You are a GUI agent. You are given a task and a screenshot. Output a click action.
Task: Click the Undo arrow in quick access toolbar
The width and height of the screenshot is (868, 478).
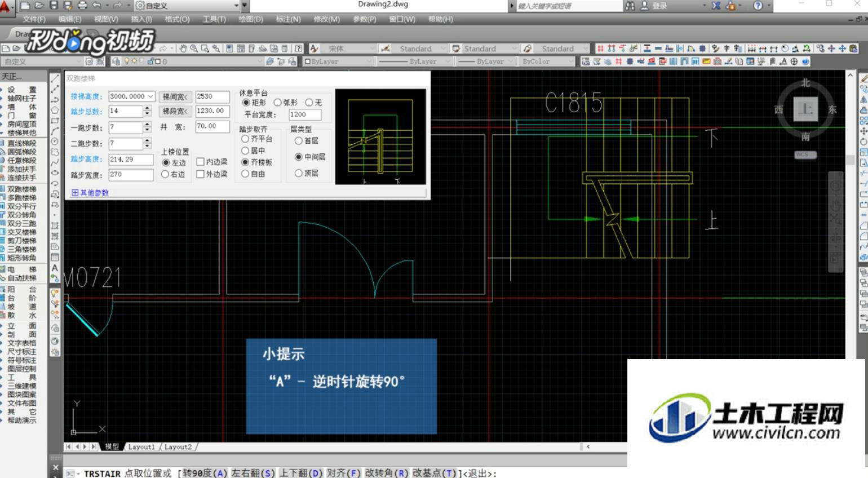97,5
